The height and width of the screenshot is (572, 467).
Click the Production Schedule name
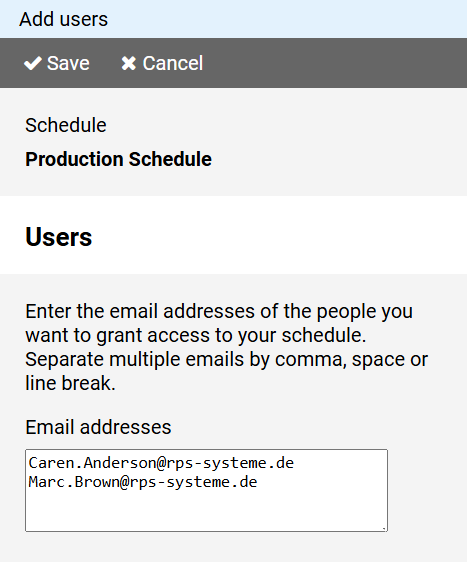(x=118, y=159)
